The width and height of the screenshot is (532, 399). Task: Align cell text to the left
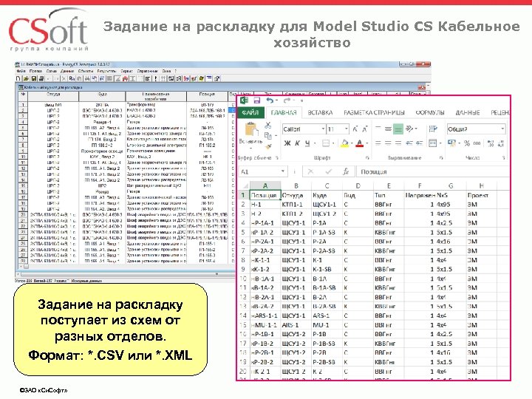coord(378,143)
